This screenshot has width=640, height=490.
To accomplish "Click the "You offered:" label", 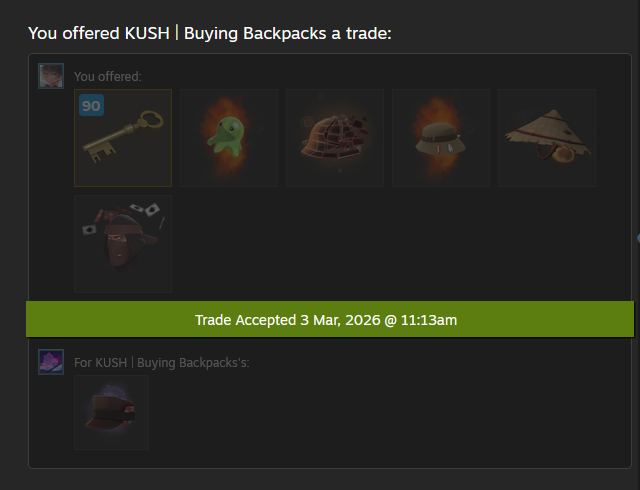I will coord(108,77).
